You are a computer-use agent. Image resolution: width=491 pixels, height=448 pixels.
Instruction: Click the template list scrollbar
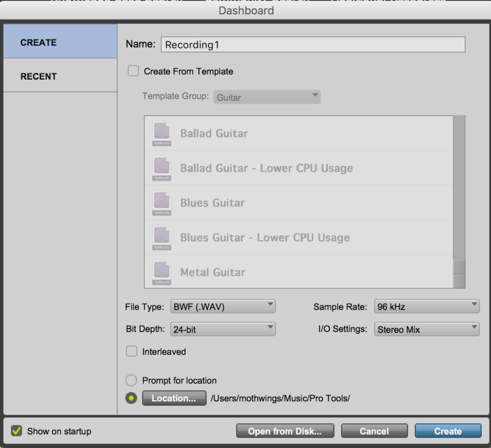click(x=458, y=190)
